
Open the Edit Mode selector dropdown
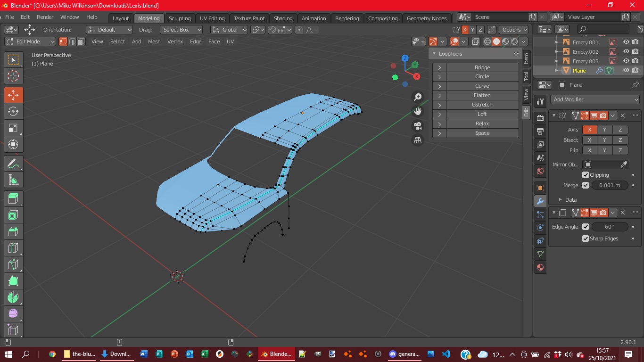coord(30,41)
